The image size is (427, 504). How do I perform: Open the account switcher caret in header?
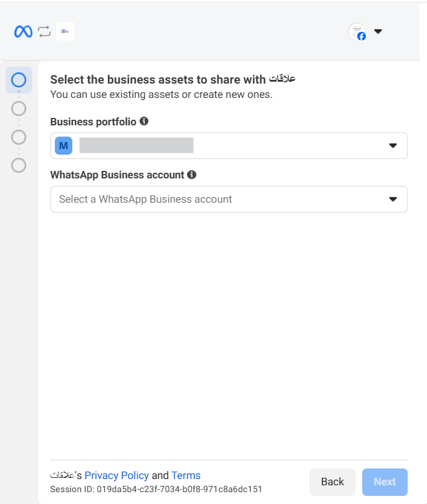(x=378, y=32)
